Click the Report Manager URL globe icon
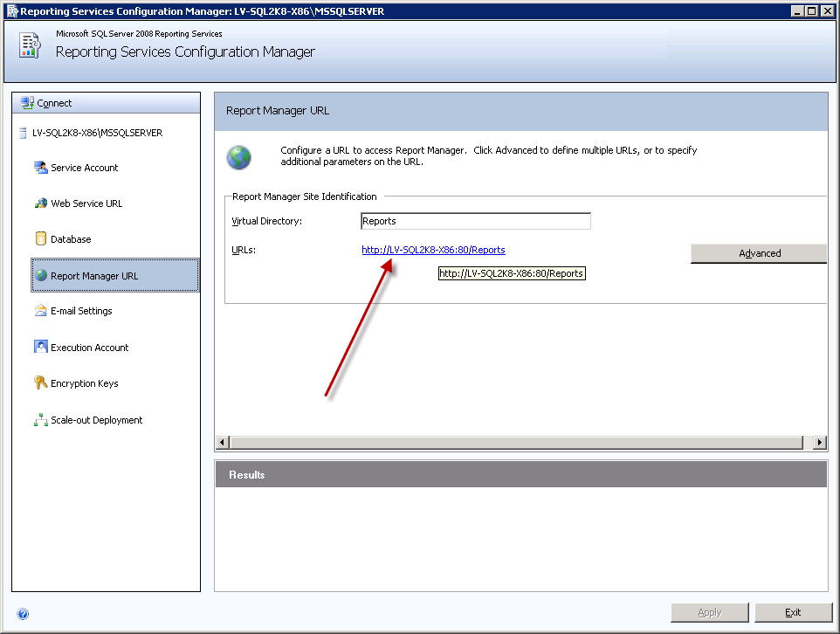840x634 pixels. pyautogui.click(x=40, y=276)
